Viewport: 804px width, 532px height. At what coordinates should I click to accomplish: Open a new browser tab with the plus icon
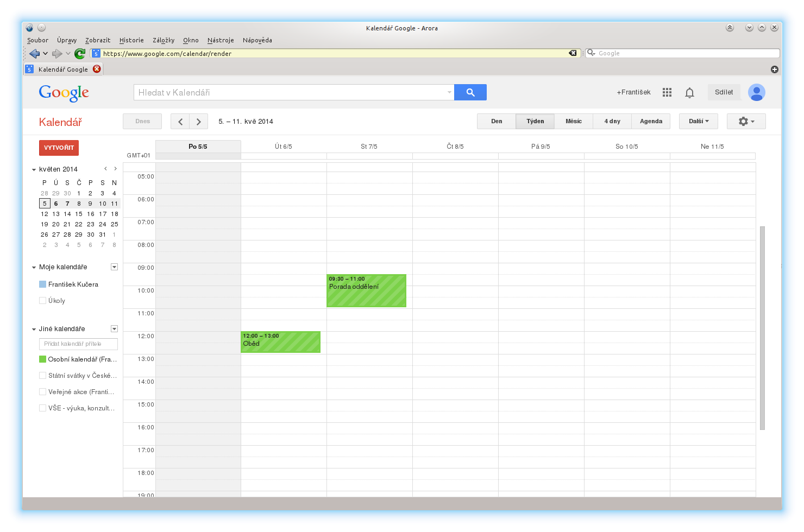pos(775,69)
